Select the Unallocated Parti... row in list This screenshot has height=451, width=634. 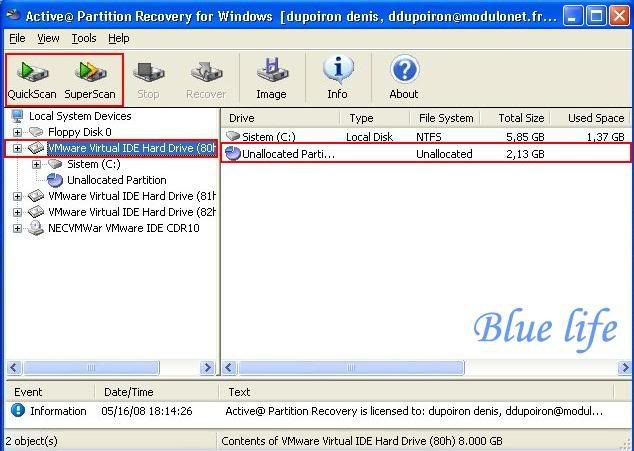tap(426, 153)
